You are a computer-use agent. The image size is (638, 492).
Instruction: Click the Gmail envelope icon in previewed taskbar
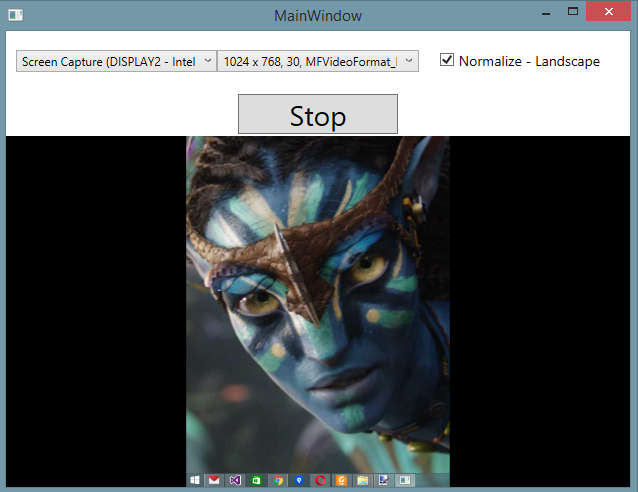click(x=214, y=480)
